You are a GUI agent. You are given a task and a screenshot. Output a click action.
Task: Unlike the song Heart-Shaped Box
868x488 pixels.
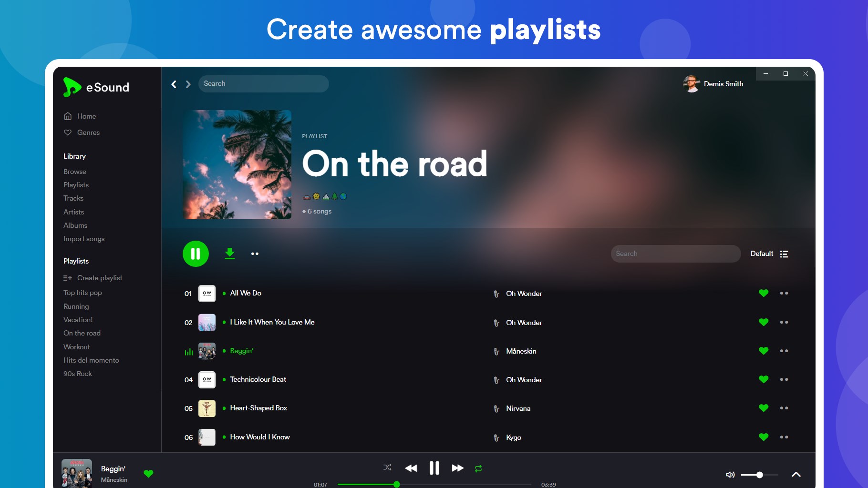point(764,408)
